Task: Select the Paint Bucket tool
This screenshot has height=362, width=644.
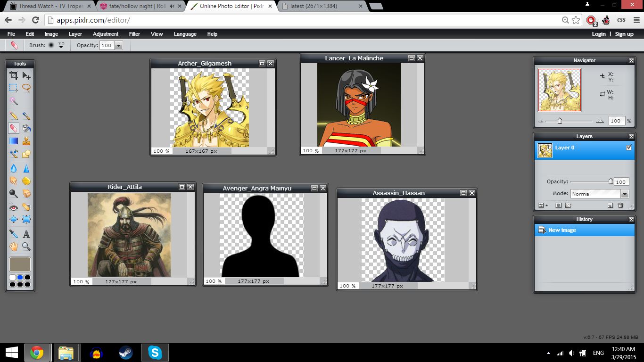Action: click(x=26, y=128)
